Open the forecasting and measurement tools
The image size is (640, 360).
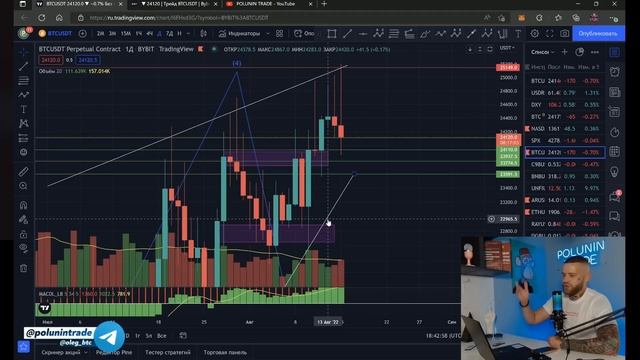click(24, 138)
